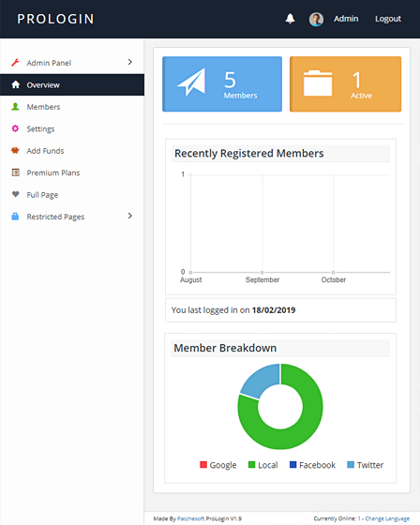Open the Admin avatar picture
The width and height of the screenshot is (420, 525).
point(316,19)
